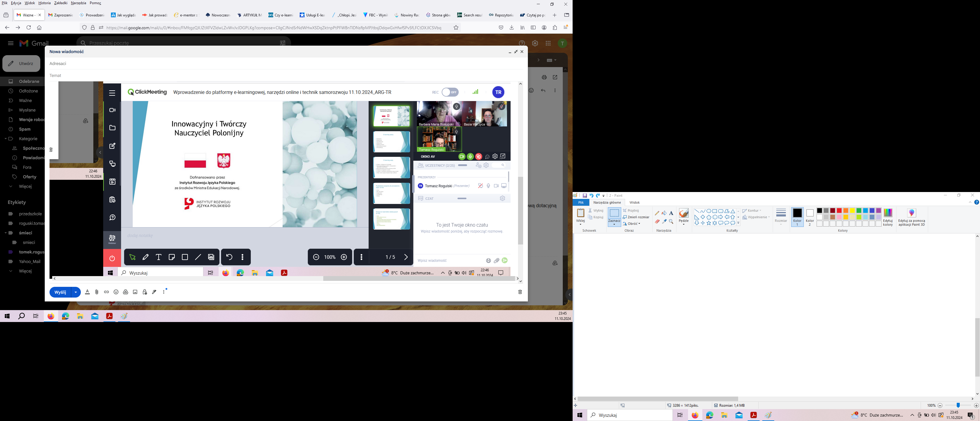The height and width of the screenshot is (421, 980).
Task: Bookmark this page with star icon
Action: [x=456, y=27]
